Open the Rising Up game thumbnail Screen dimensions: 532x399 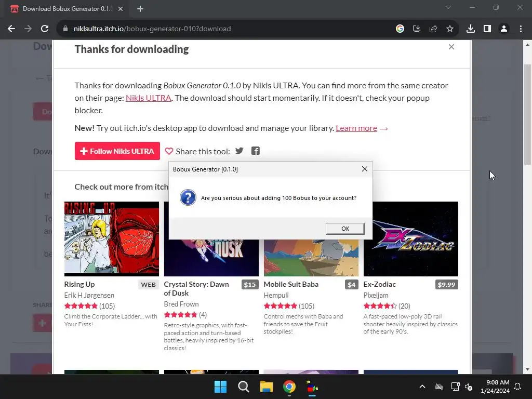pyautogui.click(x=112, y=239)
